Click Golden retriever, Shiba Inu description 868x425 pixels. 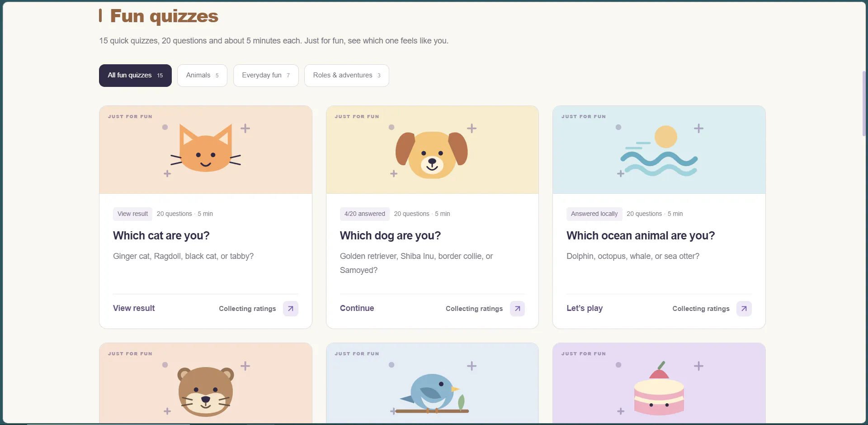point(416,263)
